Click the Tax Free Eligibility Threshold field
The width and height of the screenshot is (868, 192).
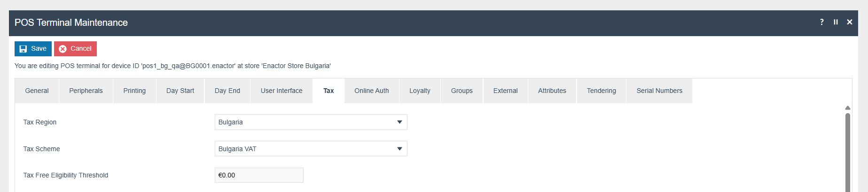259,175
